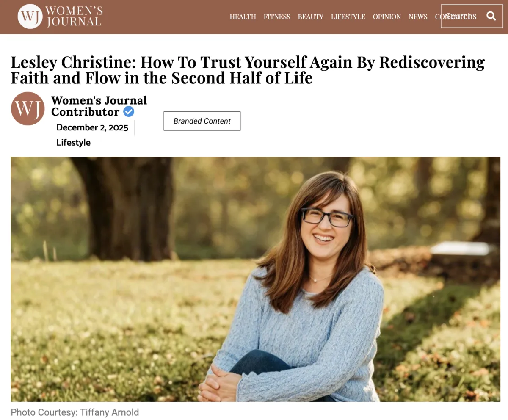Viewport: 508px width, 420px height.
Task: Open the Fitness menu item
Action: tap(277, 17)
